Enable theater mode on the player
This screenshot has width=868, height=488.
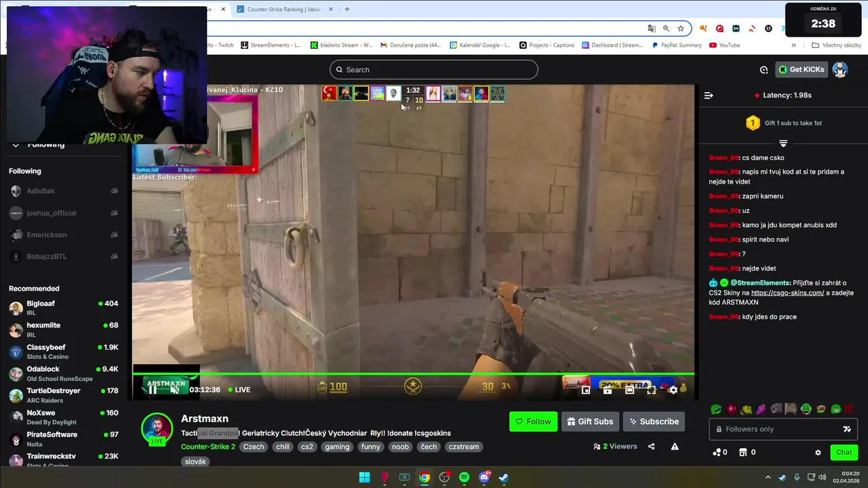tap(629, 390)
